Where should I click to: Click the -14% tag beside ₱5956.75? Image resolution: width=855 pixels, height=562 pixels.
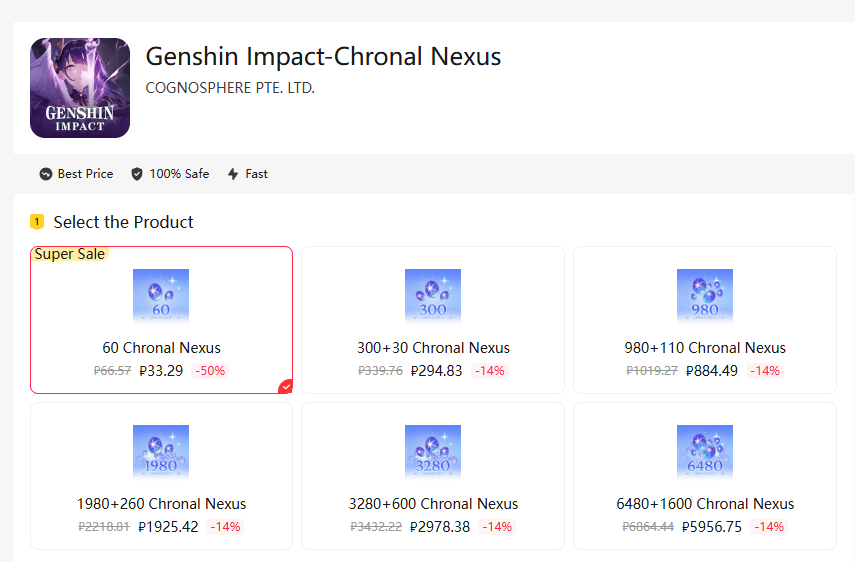[769, 527]
